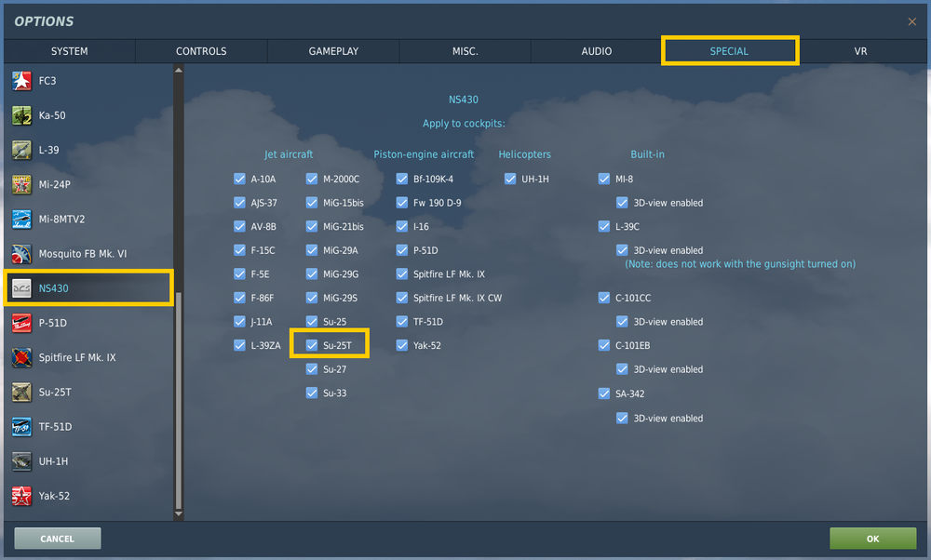Image resolution: width=931 pixels, height=560 pixels.
Task: Toggle 3D-view enabled under MI-8
Action: [x=622, y=202]
